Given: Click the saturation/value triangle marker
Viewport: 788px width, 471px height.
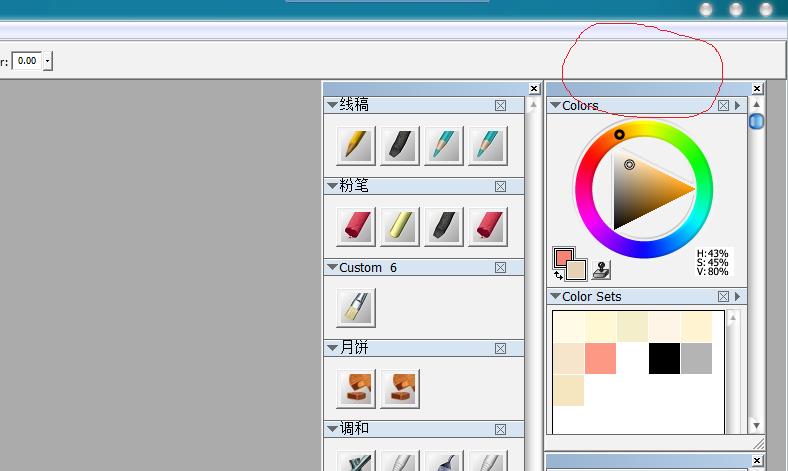Looking at the screenshot, I should click(x=629, y=164).
